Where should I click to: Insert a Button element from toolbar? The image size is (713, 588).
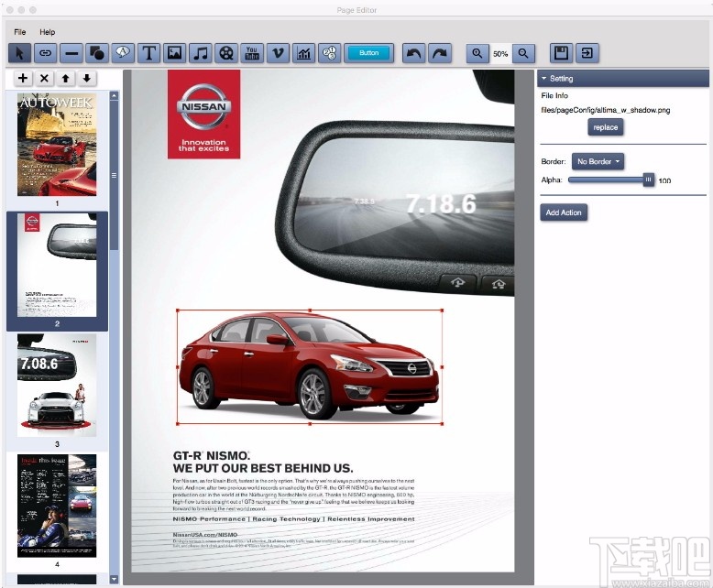[x=368, y=53]
